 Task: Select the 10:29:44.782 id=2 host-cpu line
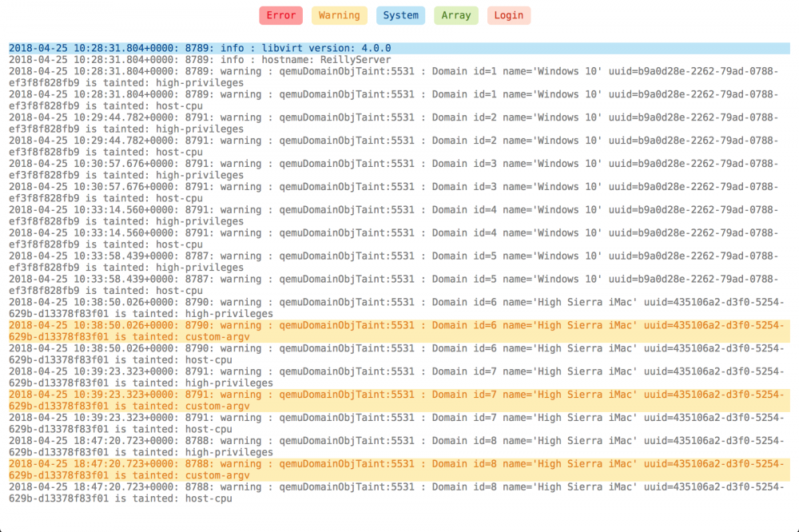tap(399, 146)
